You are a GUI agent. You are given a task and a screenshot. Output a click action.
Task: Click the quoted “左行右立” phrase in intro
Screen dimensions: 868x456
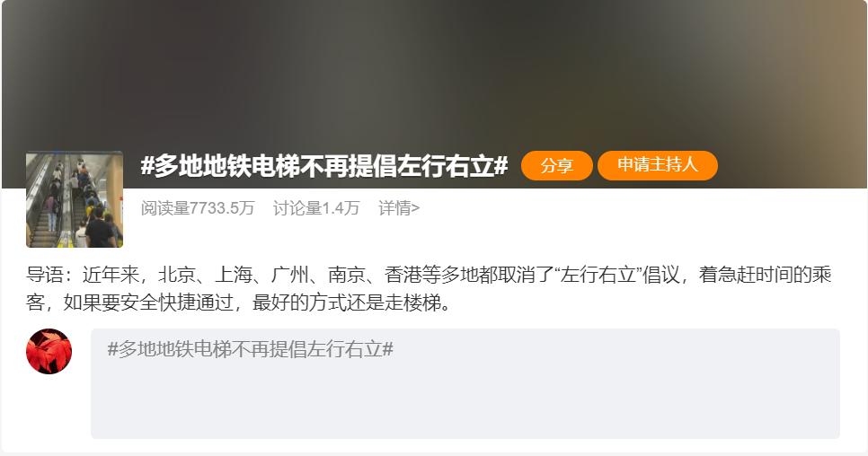tap(598, 275)
